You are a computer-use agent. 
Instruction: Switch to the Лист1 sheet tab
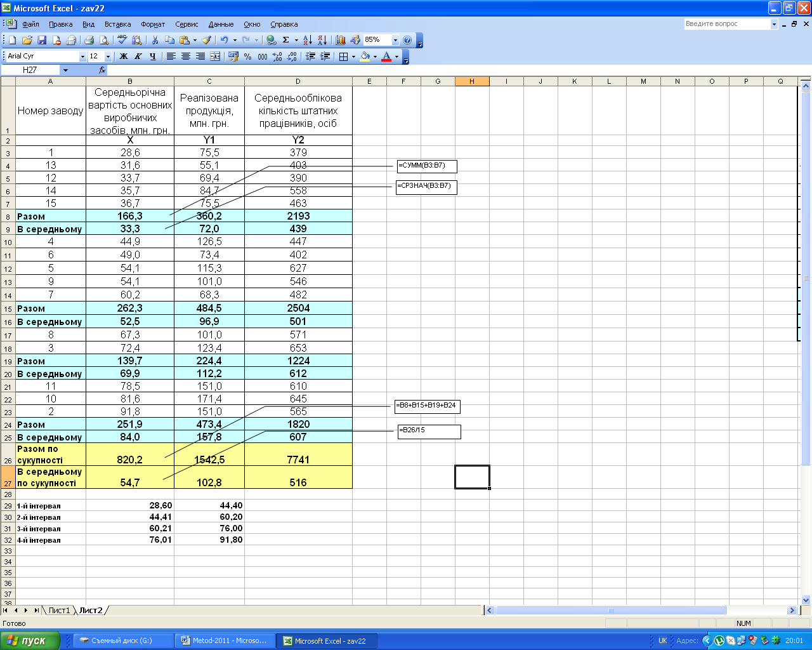pos(59,610)
